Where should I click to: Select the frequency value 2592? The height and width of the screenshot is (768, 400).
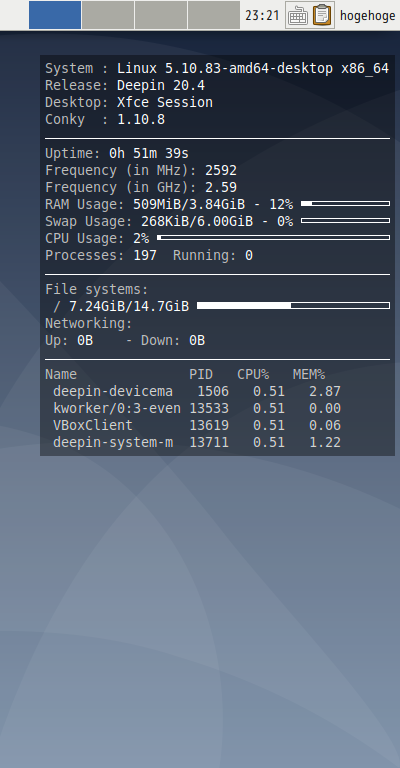pos(221,170)
